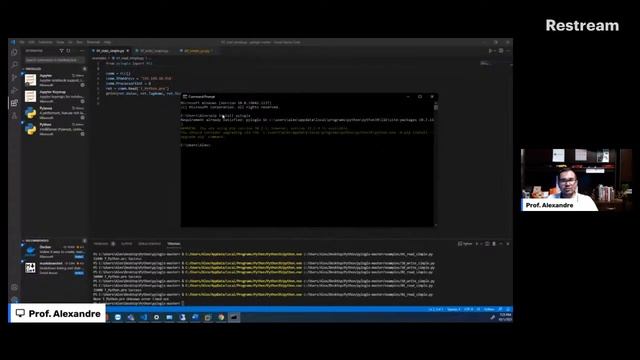Viewport: 640px width, 360px height.
Task: Close the bottom terminal panel
Action: pos(508,244)
